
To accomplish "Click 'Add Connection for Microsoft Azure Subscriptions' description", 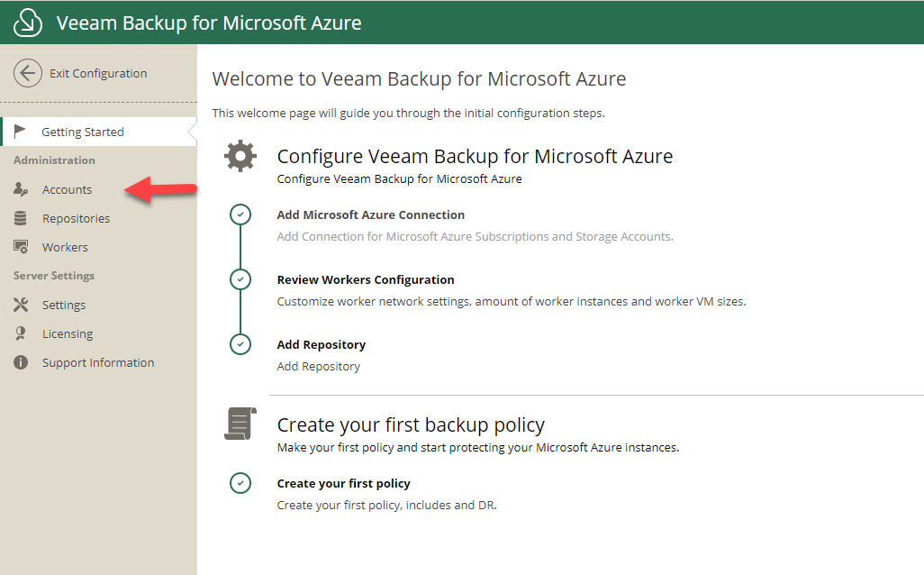I will [x=475, y=236].
